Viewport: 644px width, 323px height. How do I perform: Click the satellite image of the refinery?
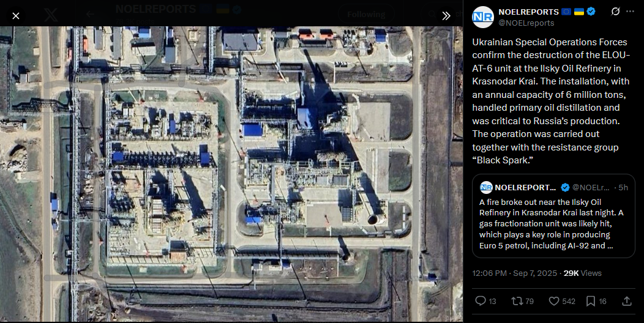click(x=231, y=174)
